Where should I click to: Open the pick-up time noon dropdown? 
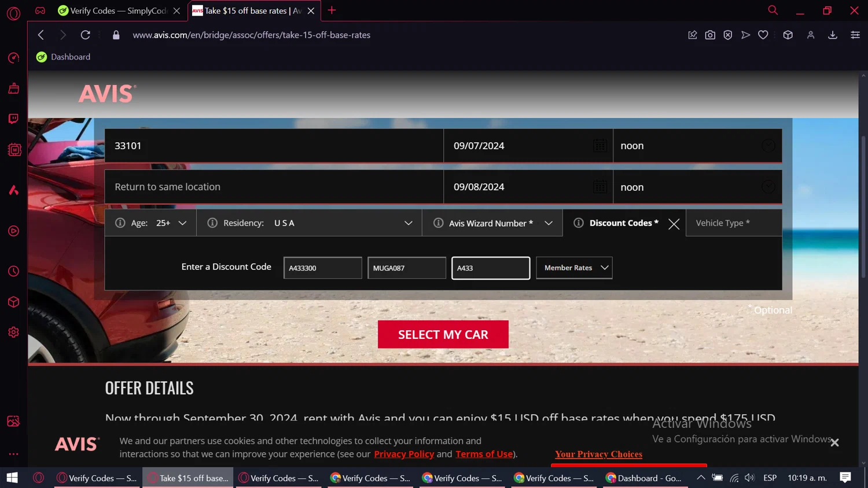(x=697, y=146)
